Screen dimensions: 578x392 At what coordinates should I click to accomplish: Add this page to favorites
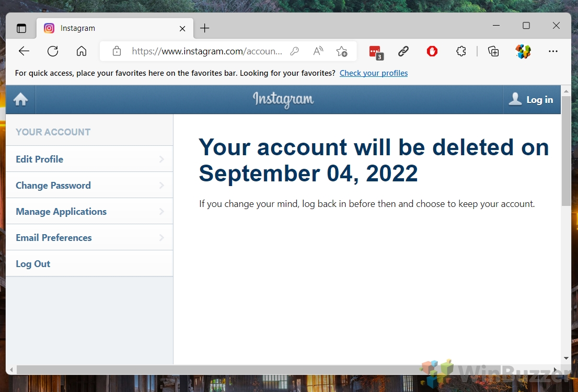point(342,51)
